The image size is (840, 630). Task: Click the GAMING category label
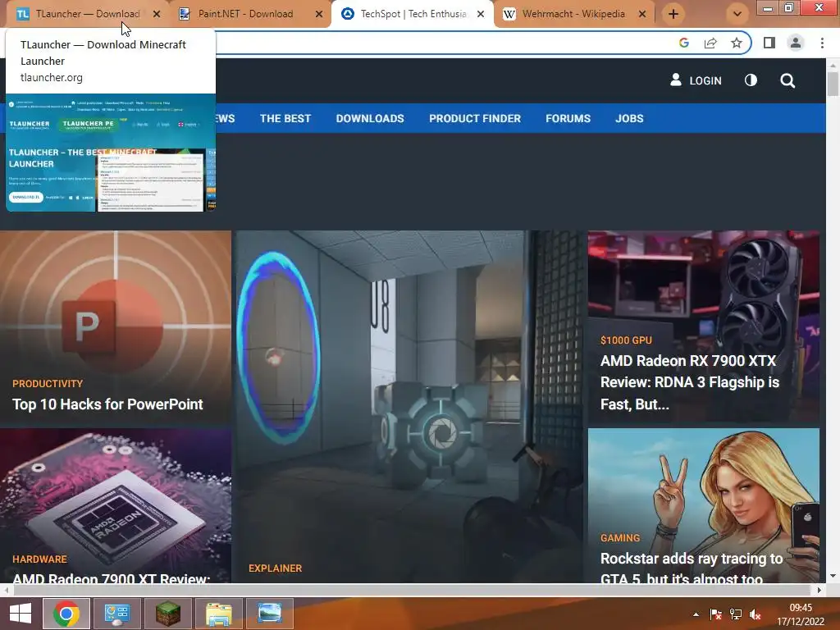point(620,538)
